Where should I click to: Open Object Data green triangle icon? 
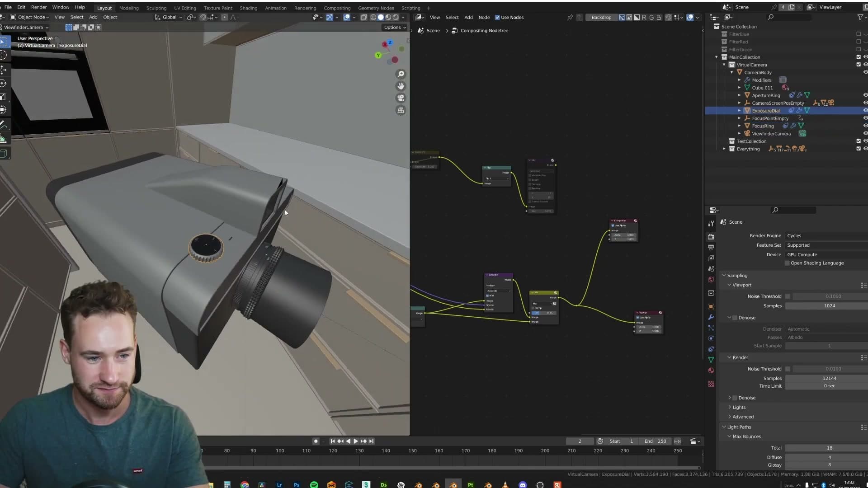(711, 360)
